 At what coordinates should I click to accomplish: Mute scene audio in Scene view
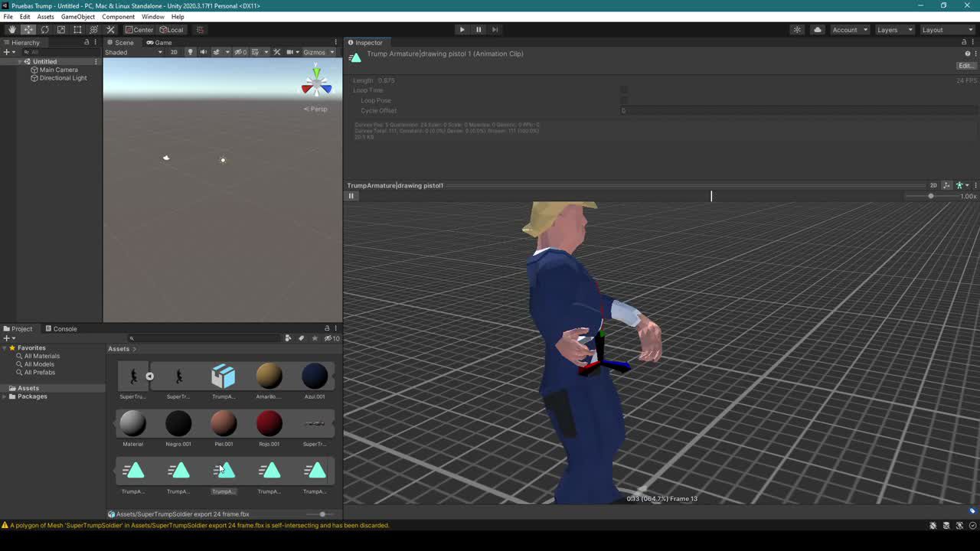pyautogui.click(x=202, y=52)
